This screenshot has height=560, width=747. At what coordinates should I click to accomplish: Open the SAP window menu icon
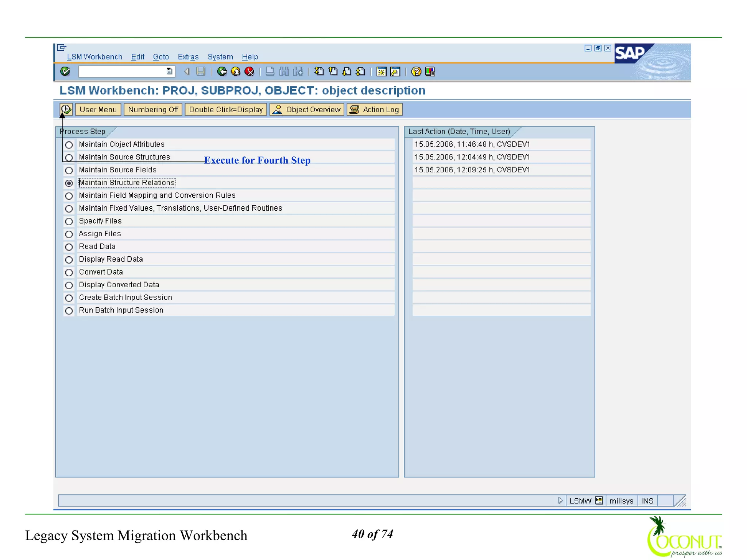(x=62, y=47)
